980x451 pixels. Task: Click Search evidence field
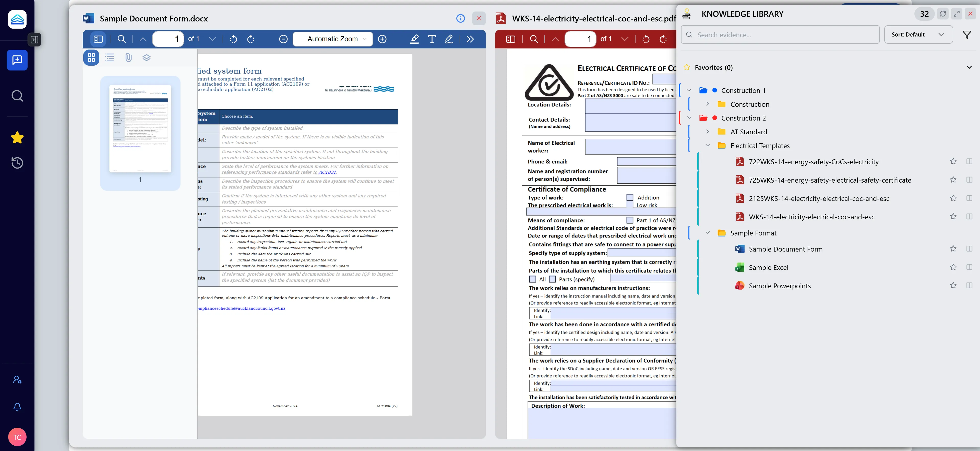780,35
